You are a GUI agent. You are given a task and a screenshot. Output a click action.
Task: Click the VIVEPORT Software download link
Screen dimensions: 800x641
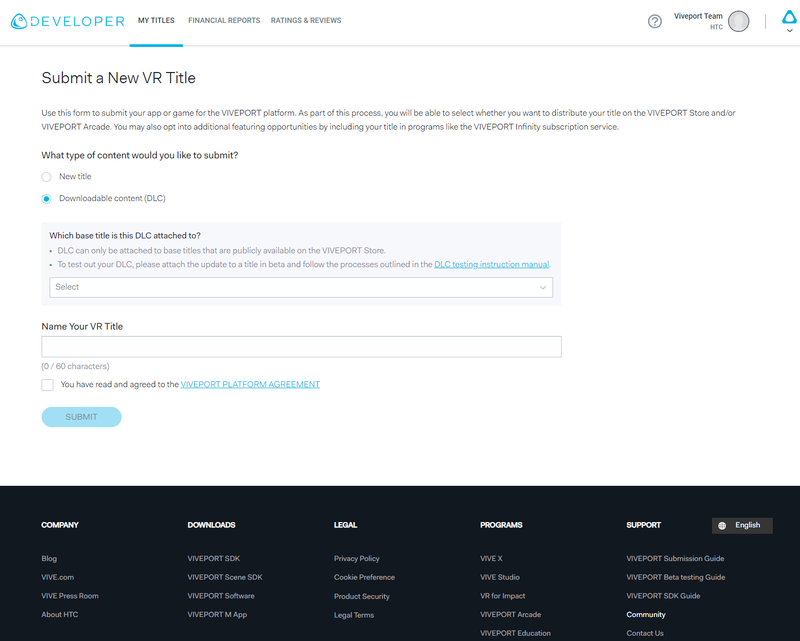pos(221,596)
